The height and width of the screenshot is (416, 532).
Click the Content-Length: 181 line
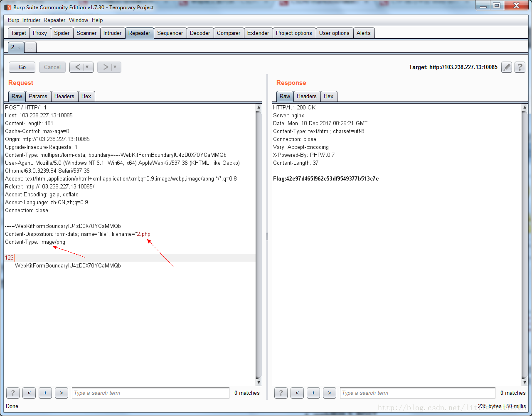29,124
